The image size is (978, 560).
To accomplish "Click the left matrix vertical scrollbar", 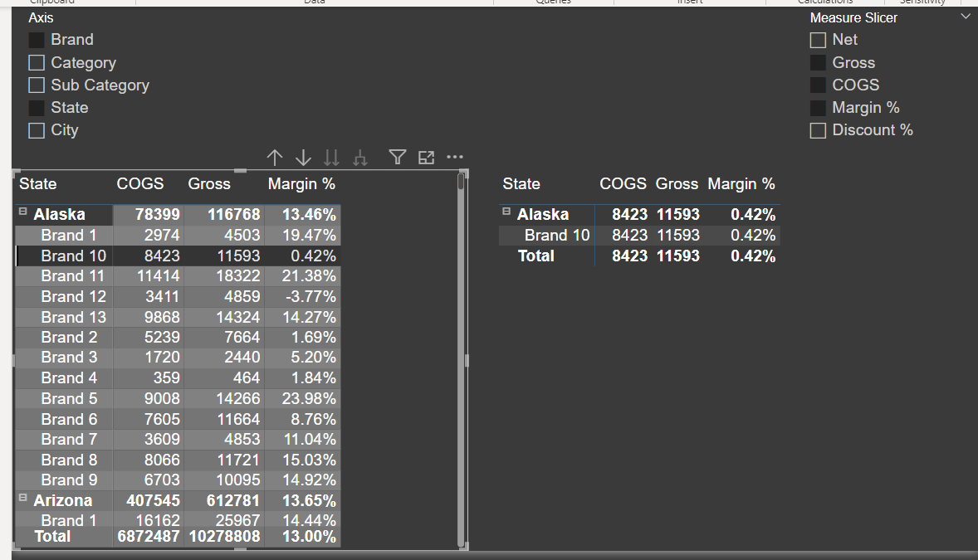I will [461, 360].
